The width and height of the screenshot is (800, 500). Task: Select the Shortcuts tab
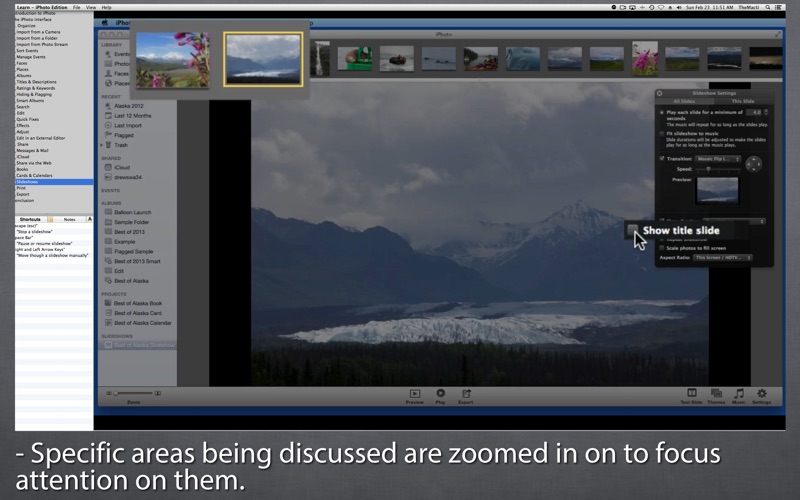(30, 219)
